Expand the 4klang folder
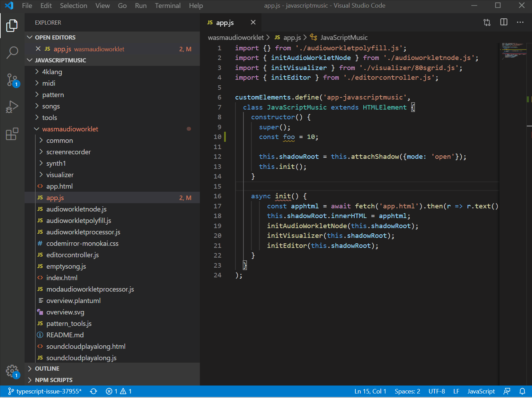 pos(112,72)
